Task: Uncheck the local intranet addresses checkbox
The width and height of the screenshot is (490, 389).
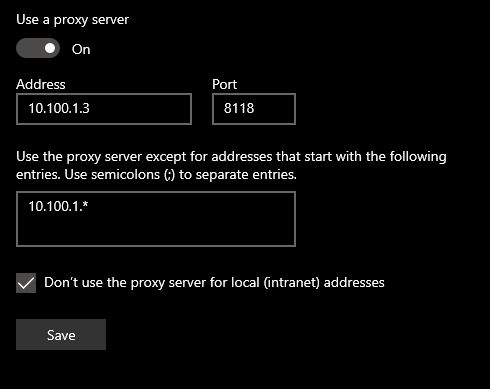Action: coord(26,283)
